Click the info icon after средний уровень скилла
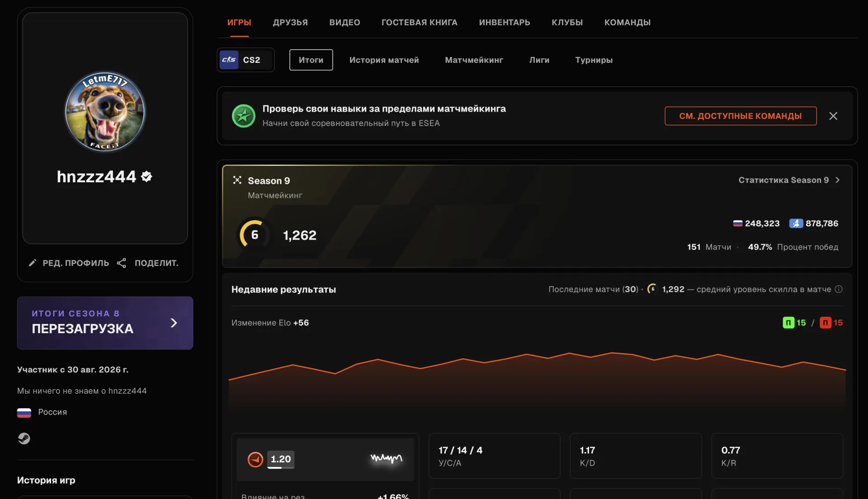 coord(839,289)
